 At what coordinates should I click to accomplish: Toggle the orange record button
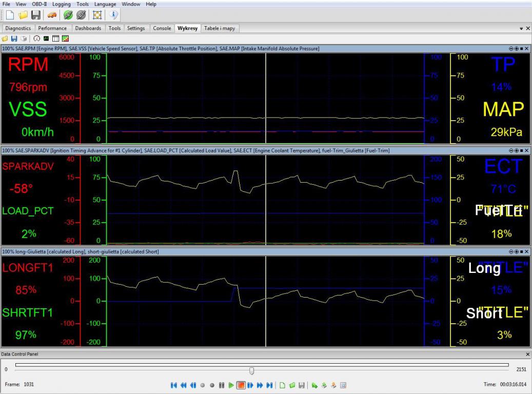pos(241,385)
